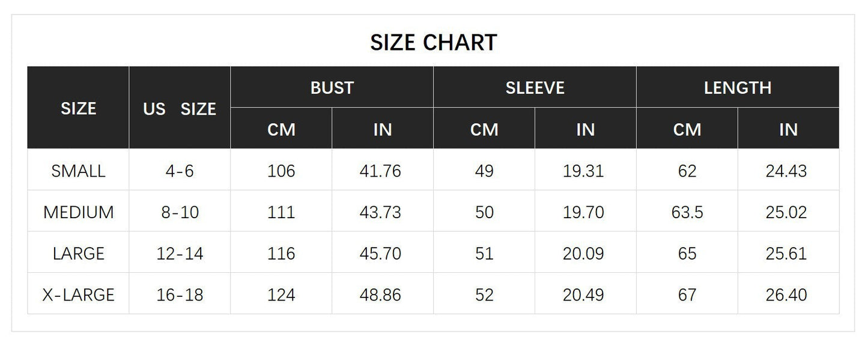Select the MEDIUM size row label

(x=78, y=212)
